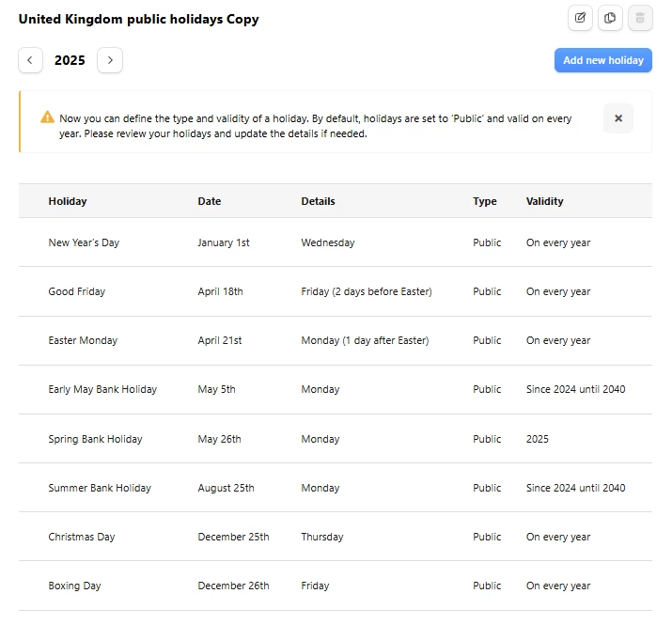672x625 pixels.
Task: Click the December 26th date cell
Action: [x=234, y=586]
